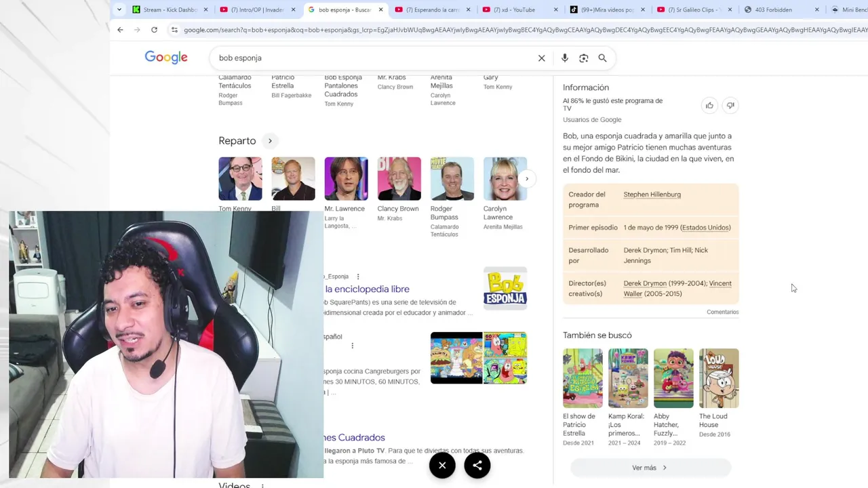The height and width of the screenshot is (488, 868).
Task: Open image search using the camera lens icon
Action: (583, 58)
